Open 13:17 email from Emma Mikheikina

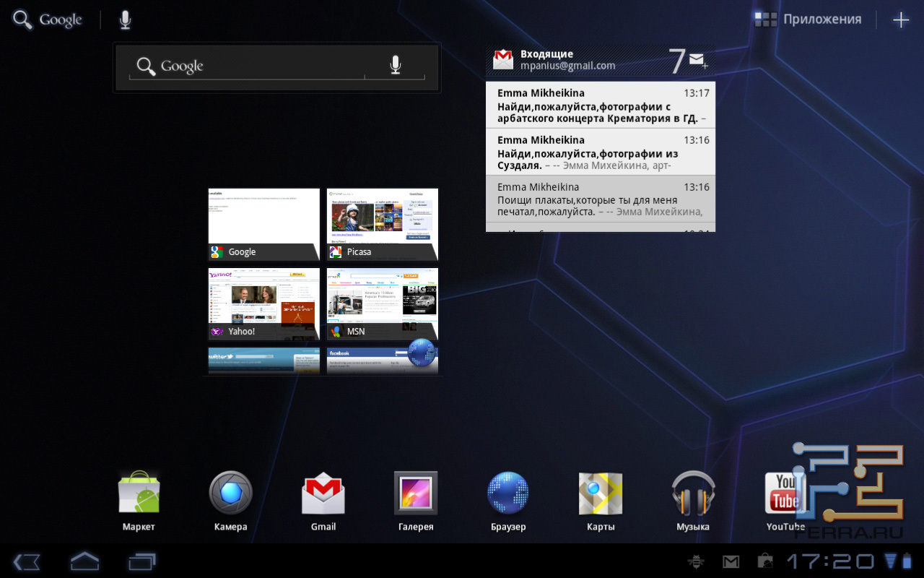601,105
